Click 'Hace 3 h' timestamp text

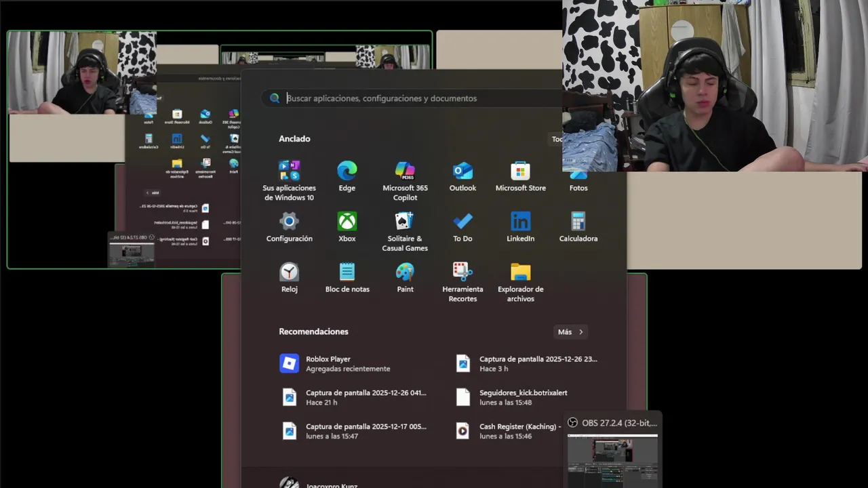coord(494,369)
